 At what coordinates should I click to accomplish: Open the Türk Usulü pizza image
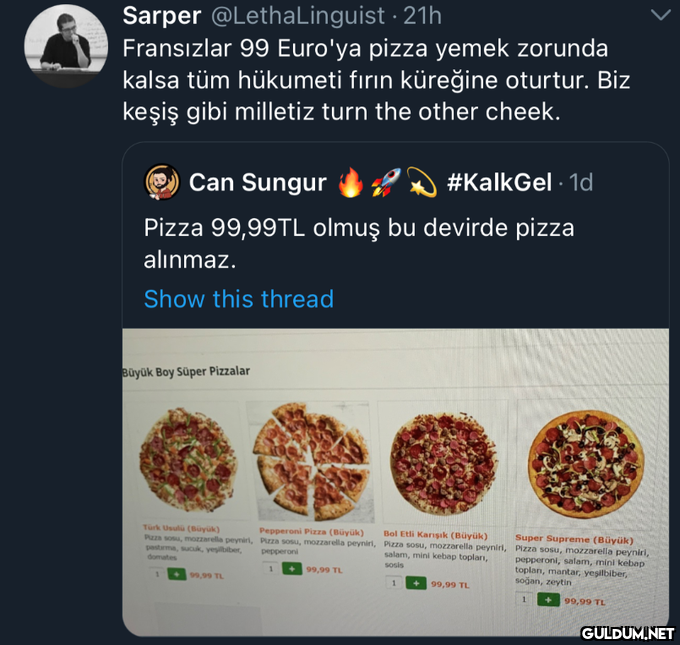(x=189, y=462)
